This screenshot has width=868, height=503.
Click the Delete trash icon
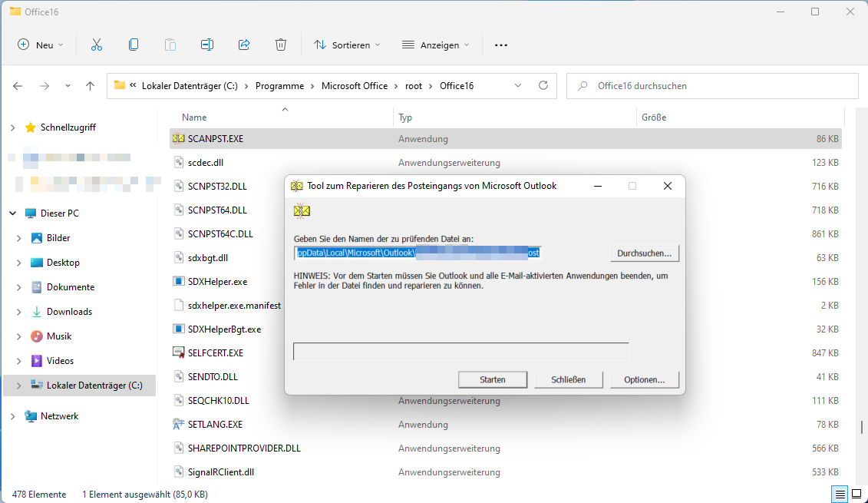(281, 45)
